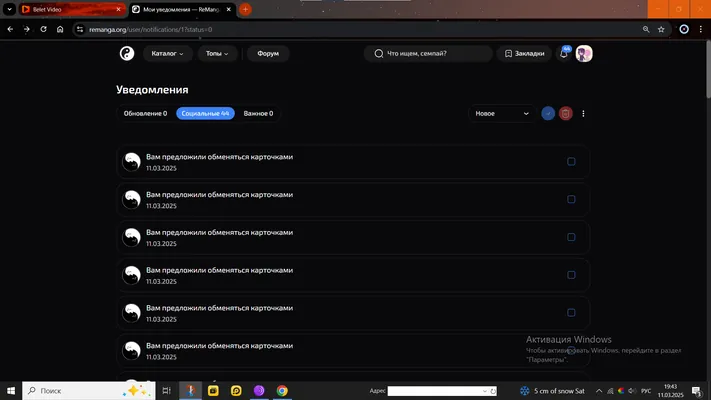Open the Форум link
This screenshot has height=400, width=711.
click(x=268, y=54)
